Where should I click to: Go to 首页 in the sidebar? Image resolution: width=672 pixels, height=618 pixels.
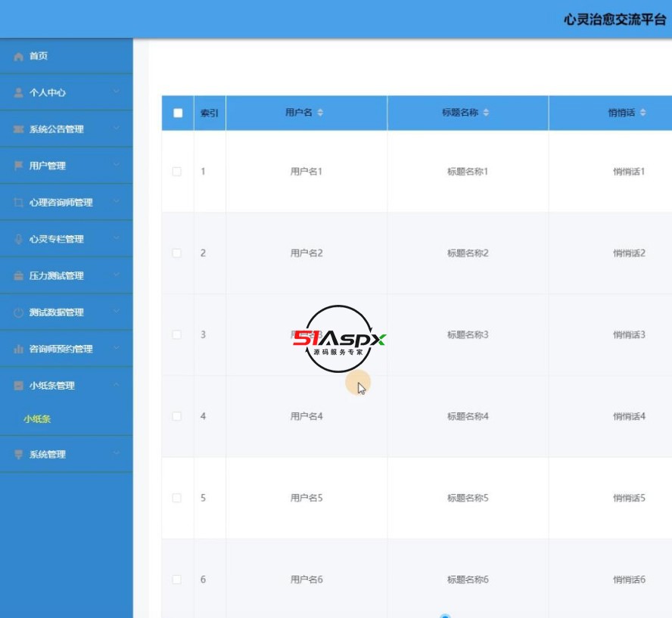pos(39,56)
